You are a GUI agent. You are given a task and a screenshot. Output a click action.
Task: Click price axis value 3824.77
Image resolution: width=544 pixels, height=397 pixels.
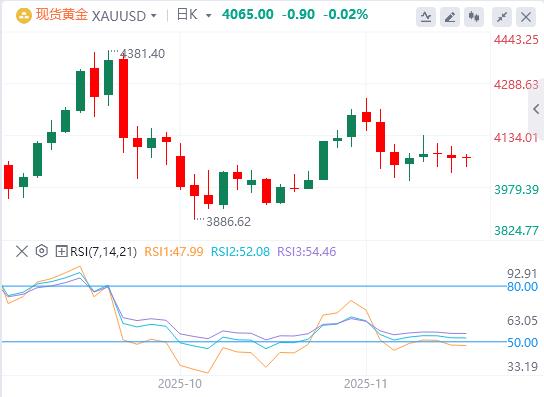517,230
